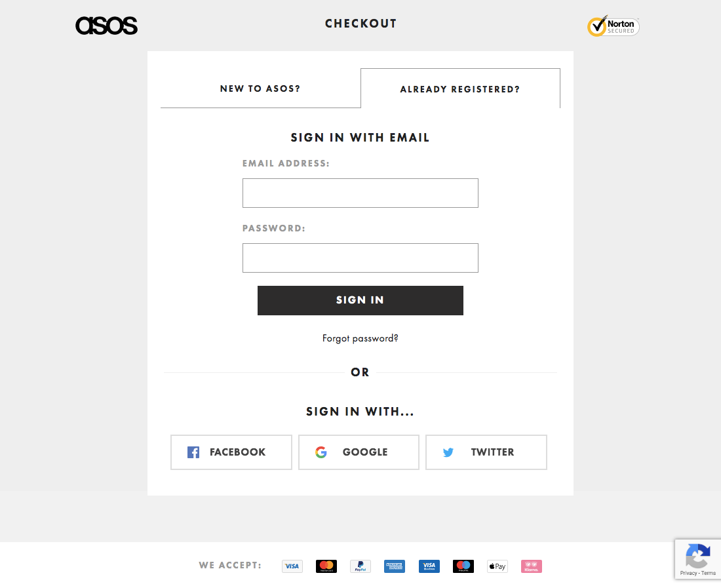This screenshot has width=721, height=588.
Task: Click the Apple Pay payment icon
Action: click(x=497, y=566)
